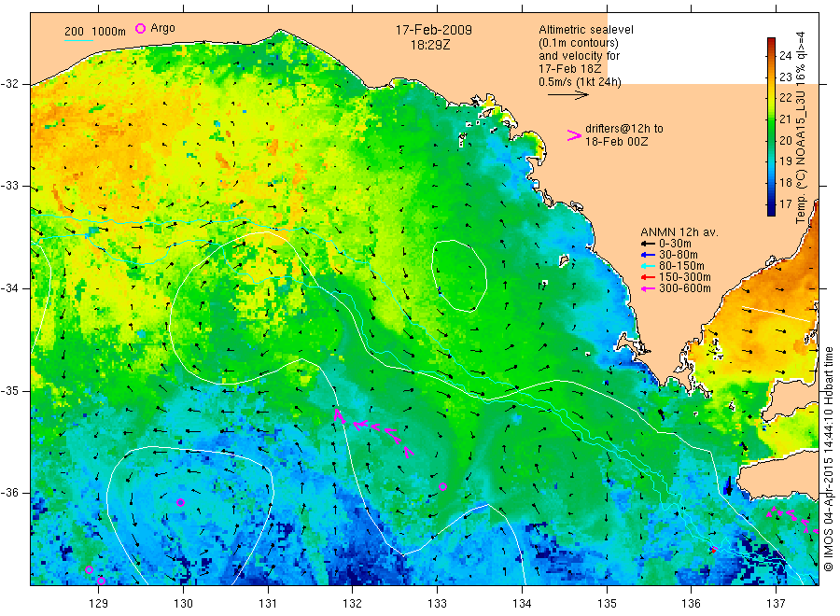Click the filled Argo float near 130E

click(180, 502)
